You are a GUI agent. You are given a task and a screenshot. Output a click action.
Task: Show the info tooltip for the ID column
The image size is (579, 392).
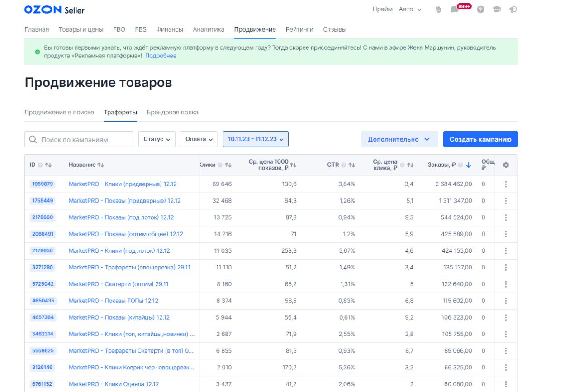(40, 165)
